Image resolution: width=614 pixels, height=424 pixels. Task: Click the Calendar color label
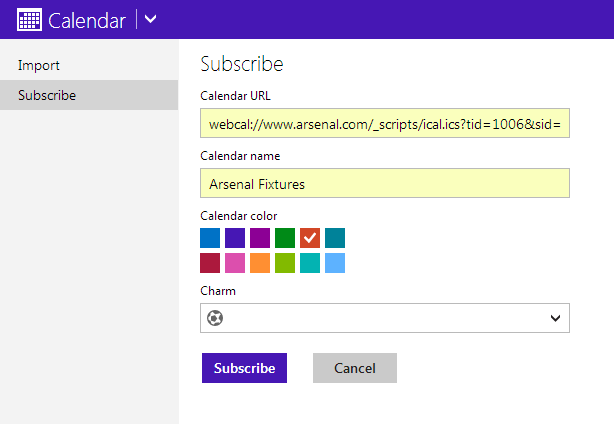[x=238, y=216]
